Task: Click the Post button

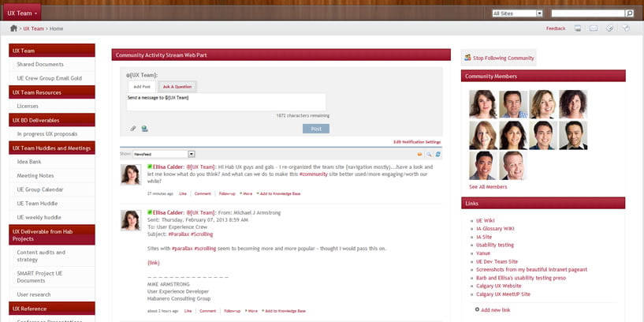Action: (x=316, y=129)
